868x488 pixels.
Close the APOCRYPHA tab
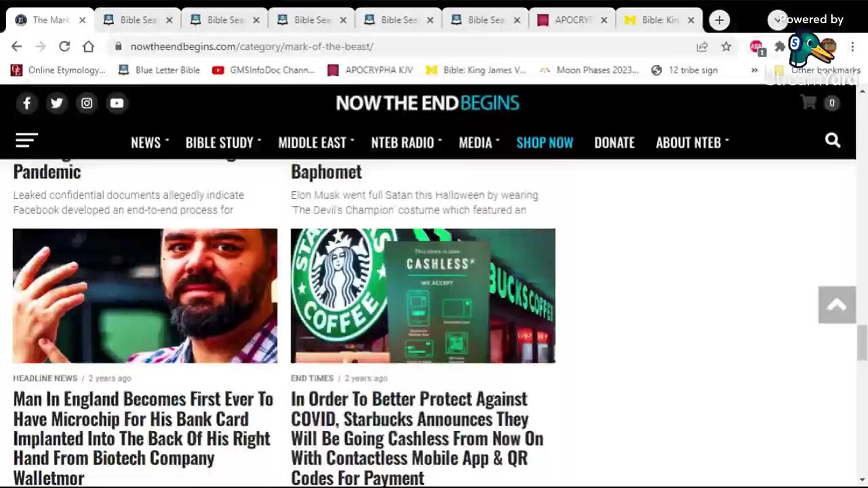(x=604, y=20)
